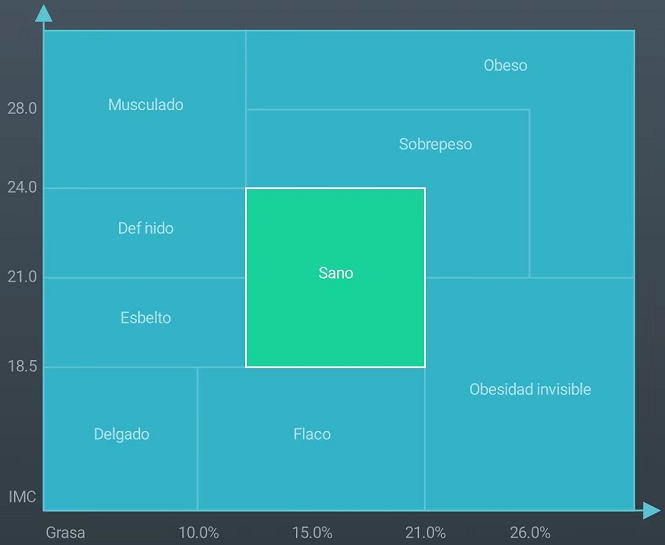Click the Musculado region of the chart
This screenshot has width=665, height=545.
click(x=145, y=105)
